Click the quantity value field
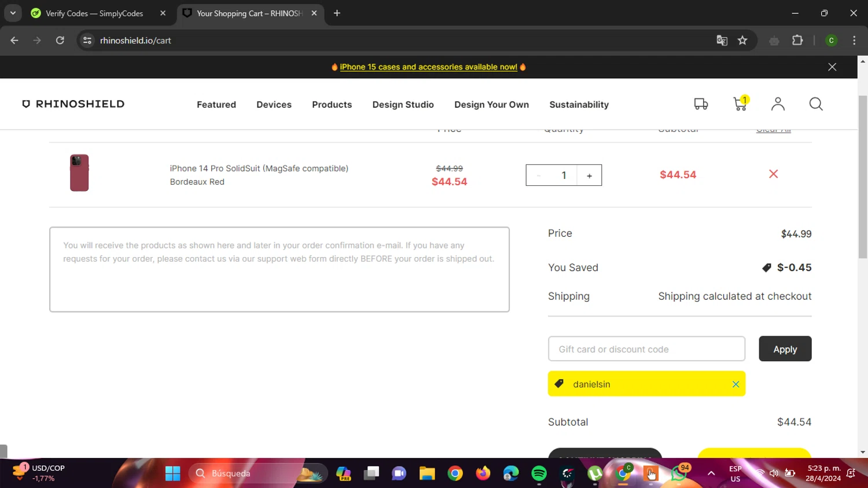Viewport: 868px width, 488px height. click(564, 175)
